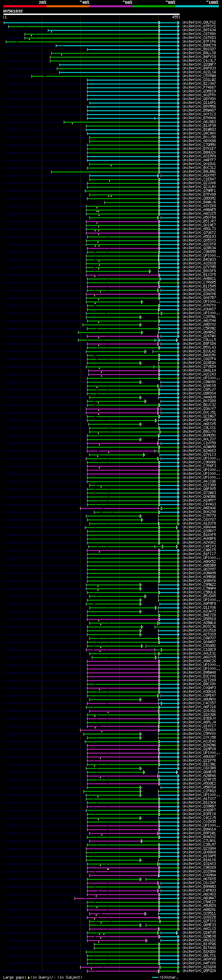The width and height of the screenshot is (222, 980).
Task: Open the last hit UniRef100_Q5FQZ4
Action: click(199, 971)
